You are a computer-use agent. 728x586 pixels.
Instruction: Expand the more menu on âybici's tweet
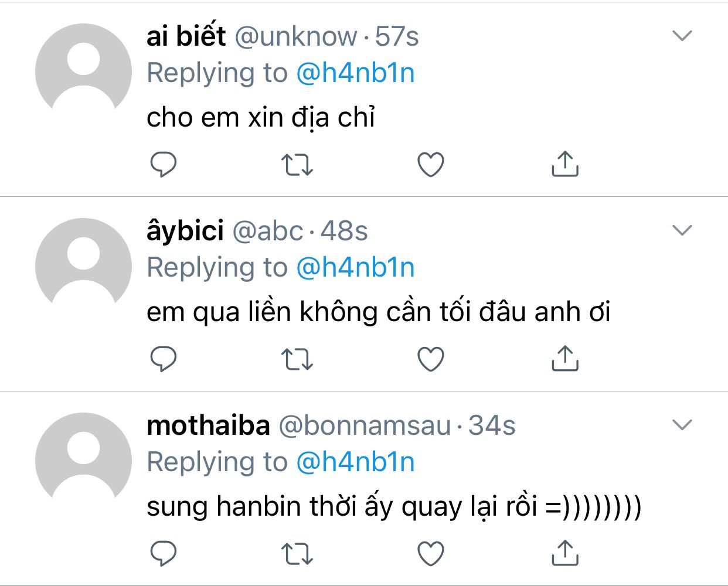click(682, 230)
